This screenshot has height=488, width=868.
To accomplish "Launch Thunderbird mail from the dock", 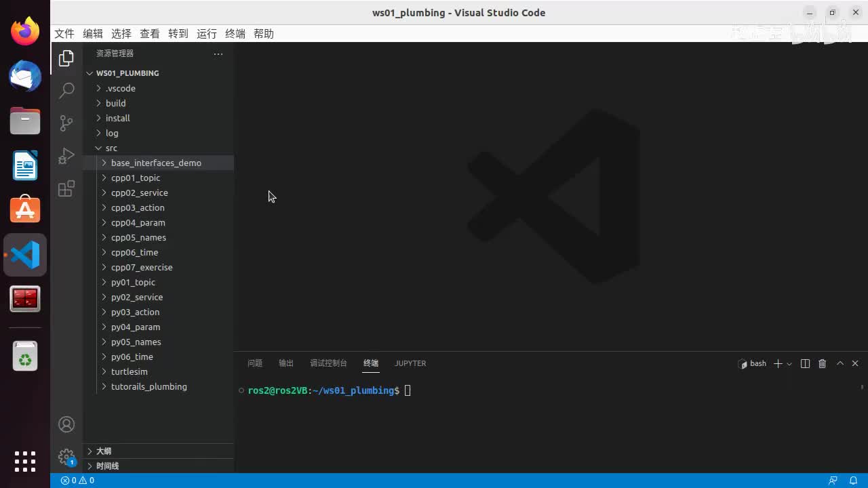I will pos(25,76).
